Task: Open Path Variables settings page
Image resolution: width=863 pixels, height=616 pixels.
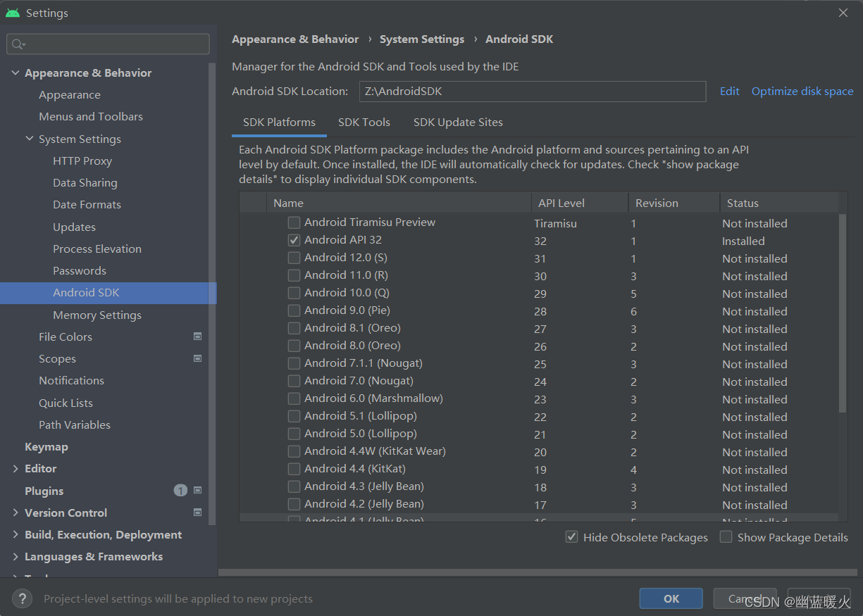Action: (75, 425)
